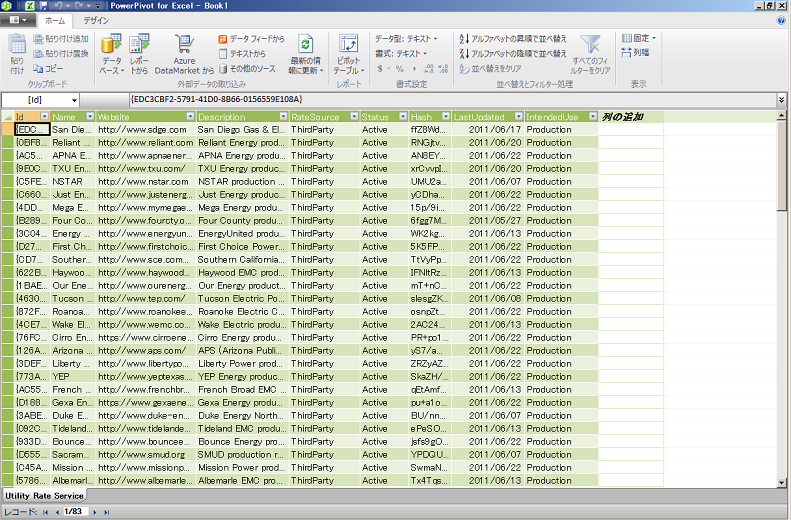Screen dimensions: 791x520
Task: Go to last record button
Action: click(x=106, y=512)
